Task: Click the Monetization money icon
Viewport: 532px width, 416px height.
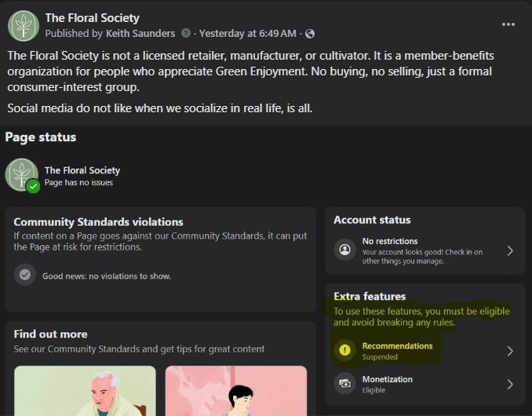Action: (x=344, y=383)
